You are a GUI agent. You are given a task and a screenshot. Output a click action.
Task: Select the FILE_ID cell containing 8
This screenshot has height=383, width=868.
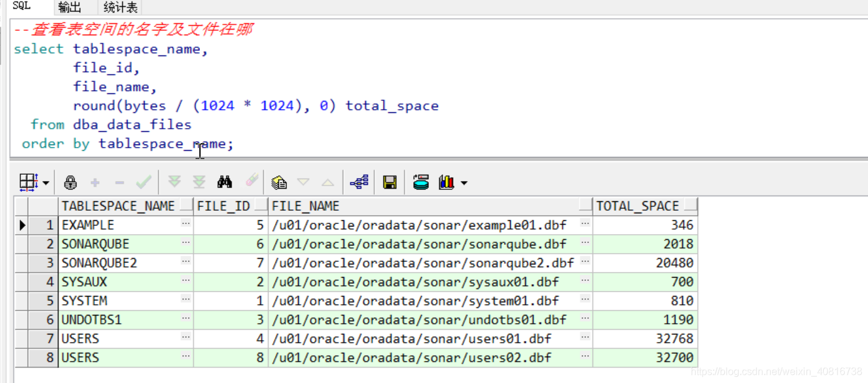231,357
